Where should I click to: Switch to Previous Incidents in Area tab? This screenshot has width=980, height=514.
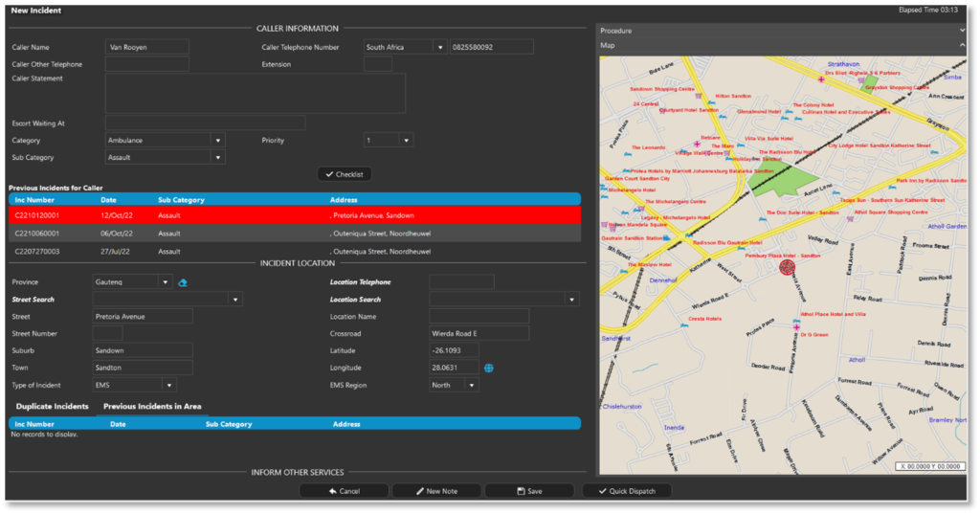[152, 407]
